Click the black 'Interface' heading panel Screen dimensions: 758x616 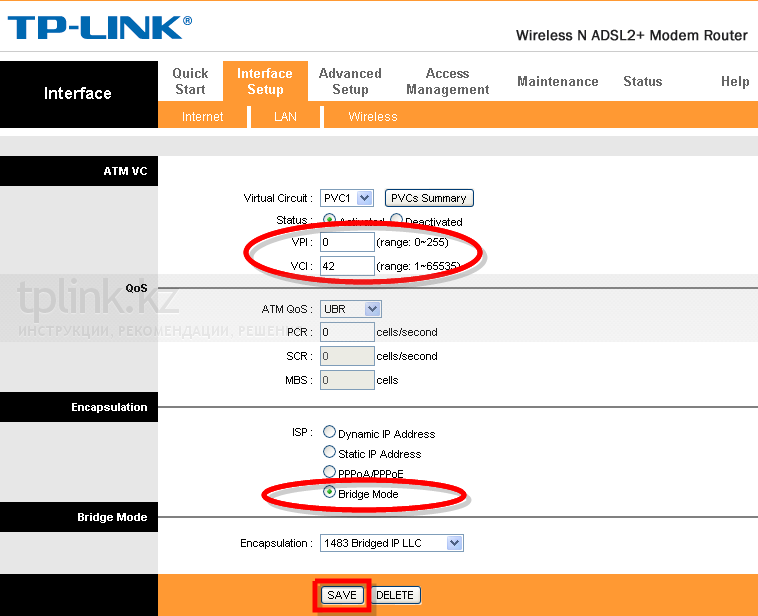tap(79, 94)
